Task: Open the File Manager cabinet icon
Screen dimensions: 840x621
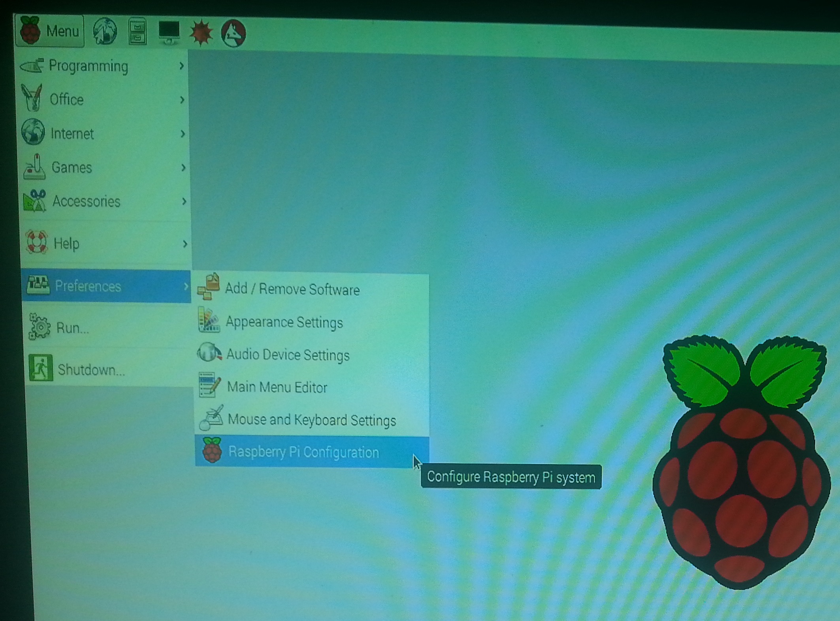Action: point(137,31)
